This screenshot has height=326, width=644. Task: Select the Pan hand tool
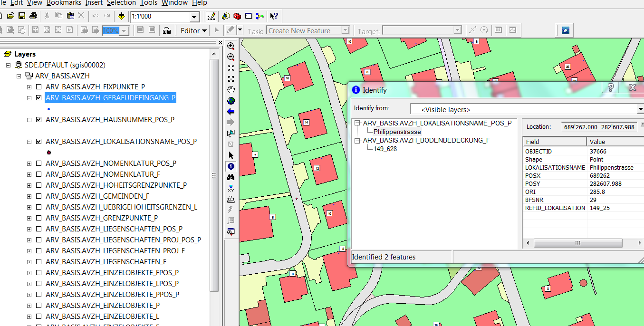point(231,89)
